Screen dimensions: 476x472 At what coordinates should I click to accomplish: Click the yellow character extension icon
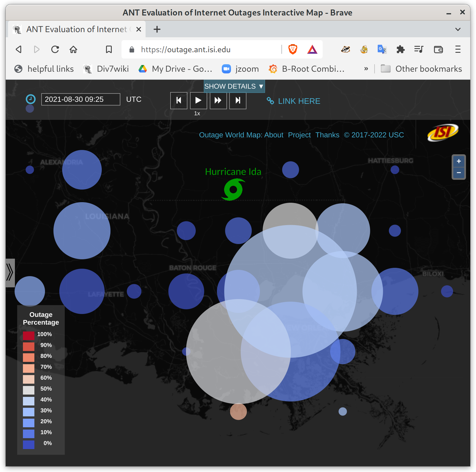[364, 50]
